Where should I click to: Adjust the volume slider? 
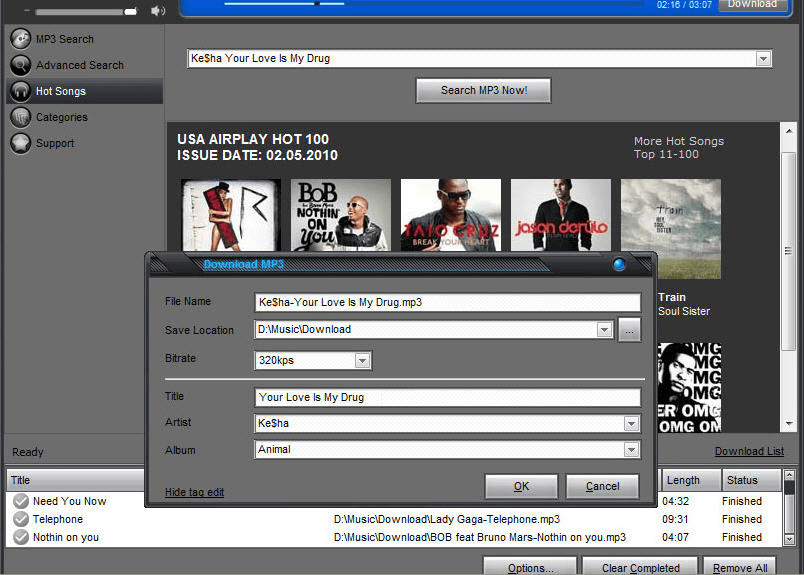pyautogui.click(x=87, y=11)
